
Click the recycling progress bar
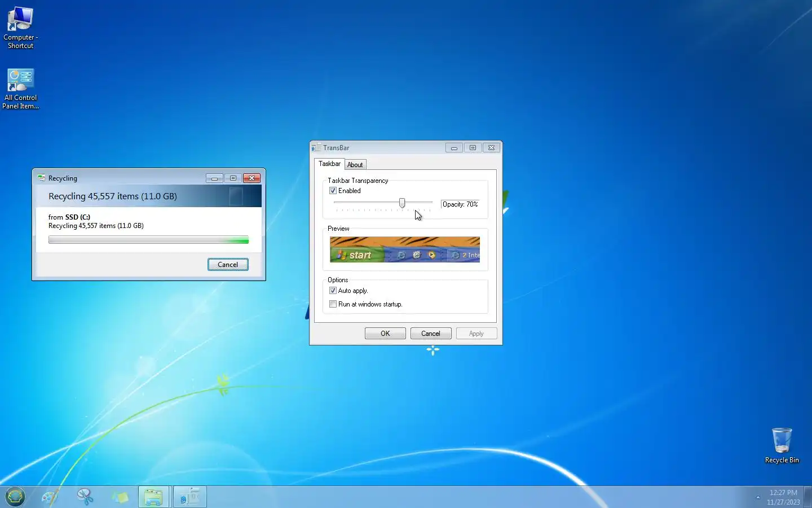point(148,240)
